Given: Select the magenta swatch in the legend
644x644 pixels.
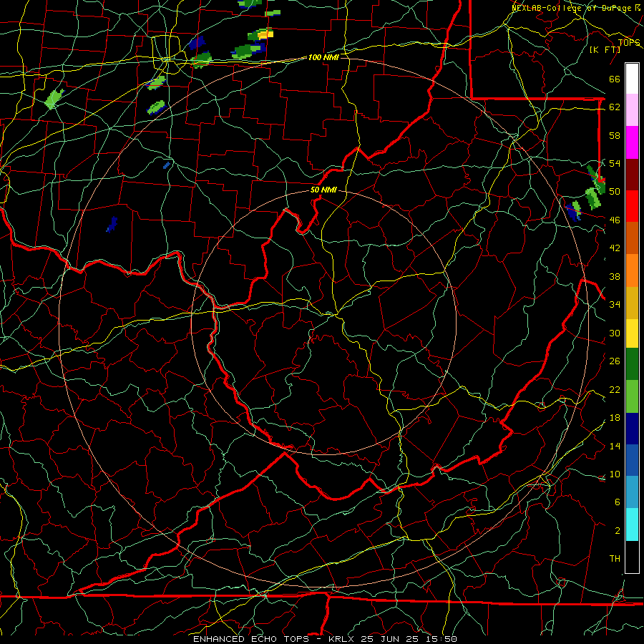Looking at the screenshot, I should coord(632,142).
